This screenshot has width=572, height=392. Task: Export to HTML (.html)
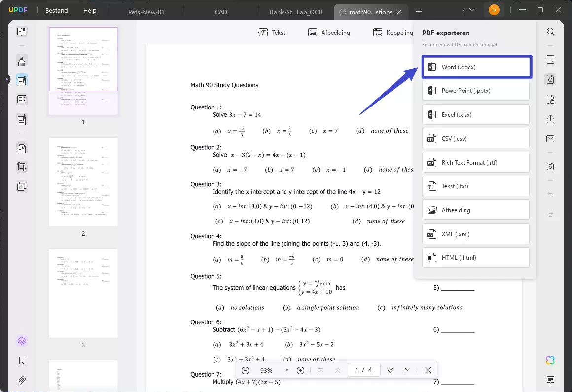pyautogui.click(x=476, y=258)
